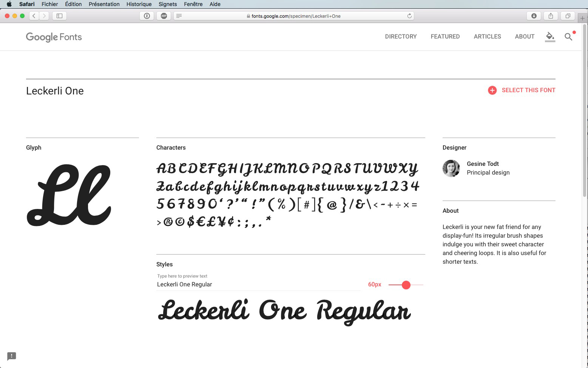Viewport: 588px width, 368px height.
Task: Go to the FEATURED page
Action: [445, 37]
